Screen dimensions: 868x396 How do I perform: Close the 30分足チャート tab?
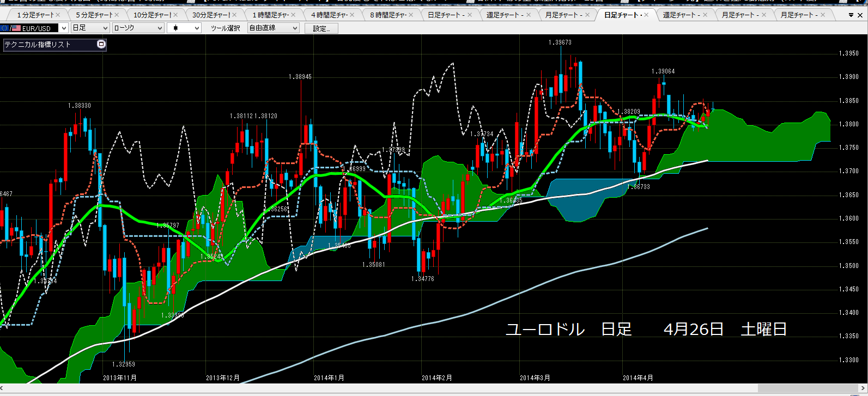[234, 15]
